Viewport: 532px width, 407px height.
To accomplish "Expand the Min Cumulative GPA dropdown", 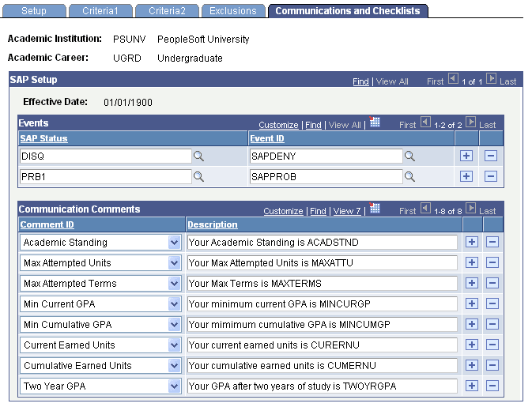I will point(174,325).
